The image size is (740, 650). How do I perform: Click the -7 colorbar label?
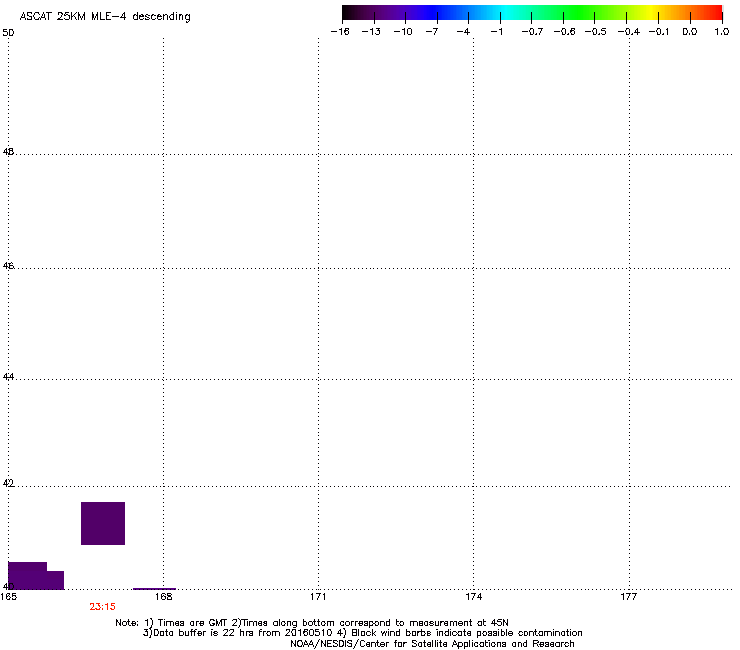tap(432, 32)
